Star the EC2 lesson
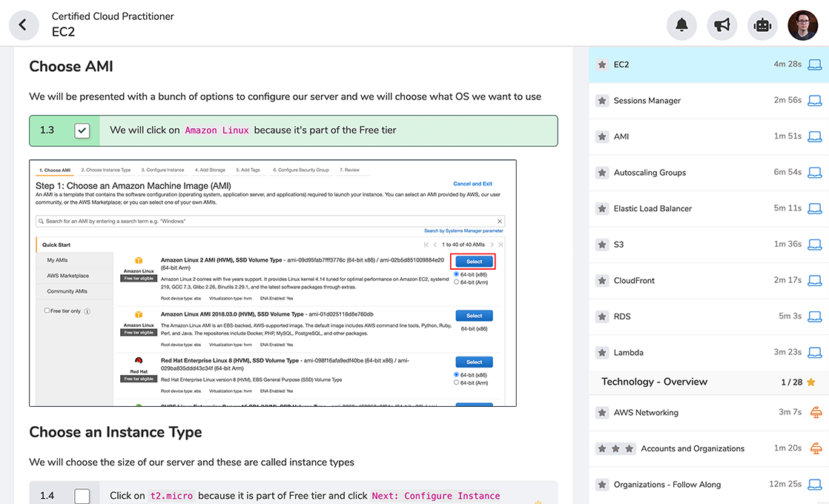The image size is (829, 504). [601, 64]
